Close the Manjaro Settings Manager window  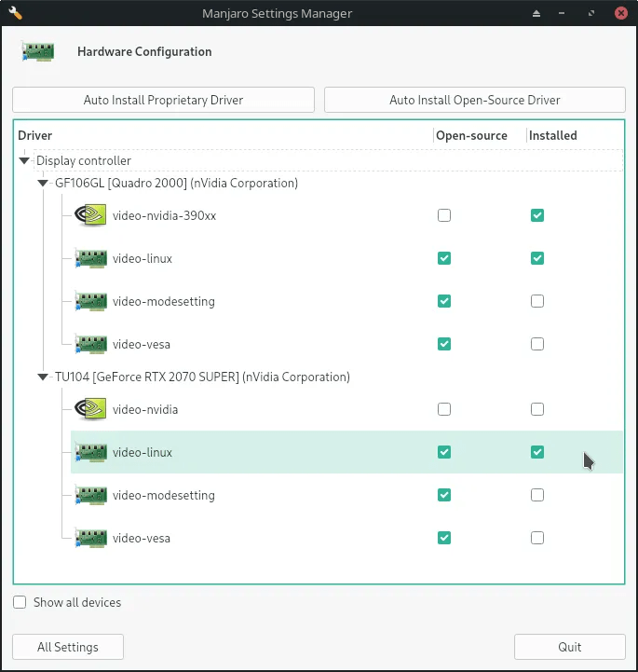(620, 13)
